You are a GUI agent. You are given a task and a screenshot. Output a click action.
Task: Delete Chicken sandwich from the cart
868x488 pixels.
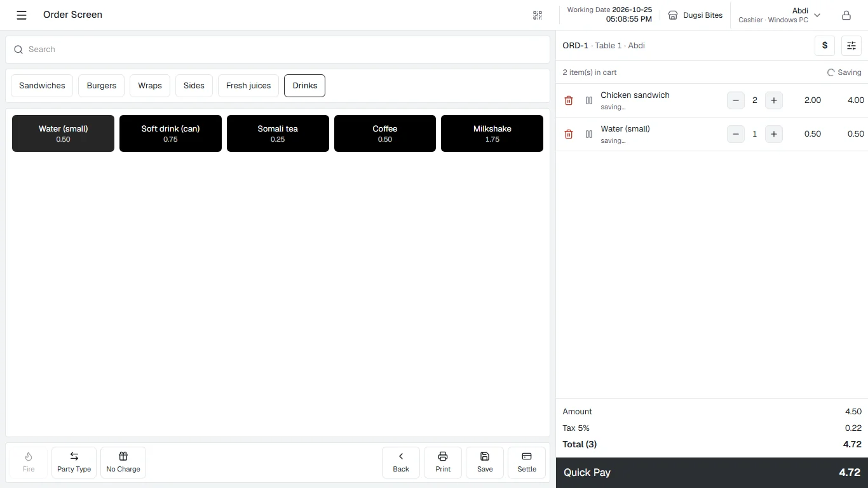click(569, 100)
